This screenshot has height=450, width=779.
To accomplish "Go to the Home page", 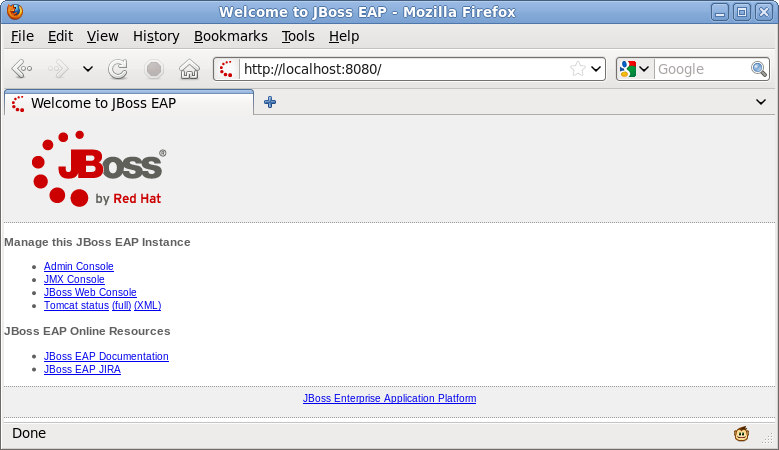I will pos(189,69).
